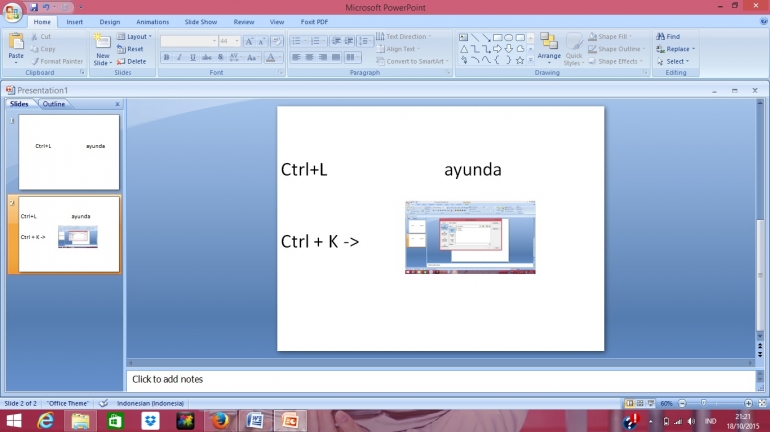Toggle Bold formatting
Image resolution: width=770 pixels, height=432 pixels.
[x=166, y=57]
